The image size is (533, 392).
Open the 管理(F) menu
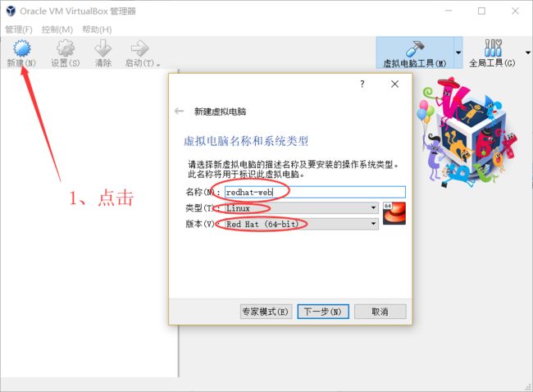coord(19,30)
